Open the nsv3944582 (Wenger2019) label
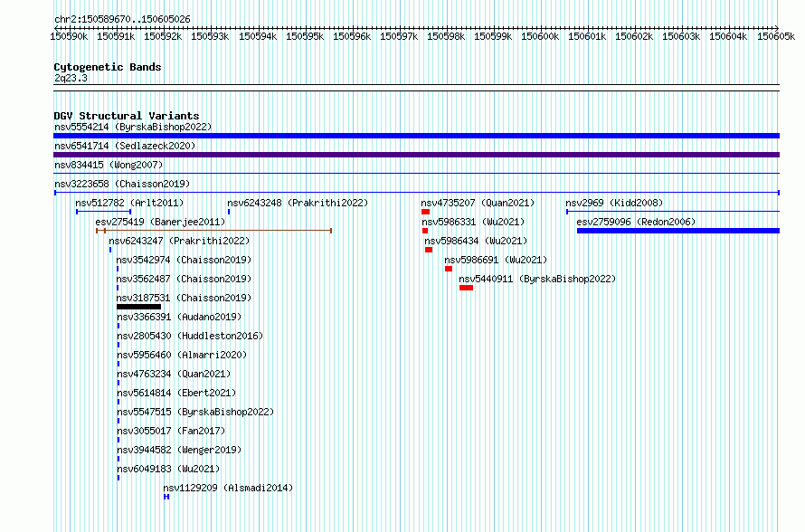 point(179,450)
